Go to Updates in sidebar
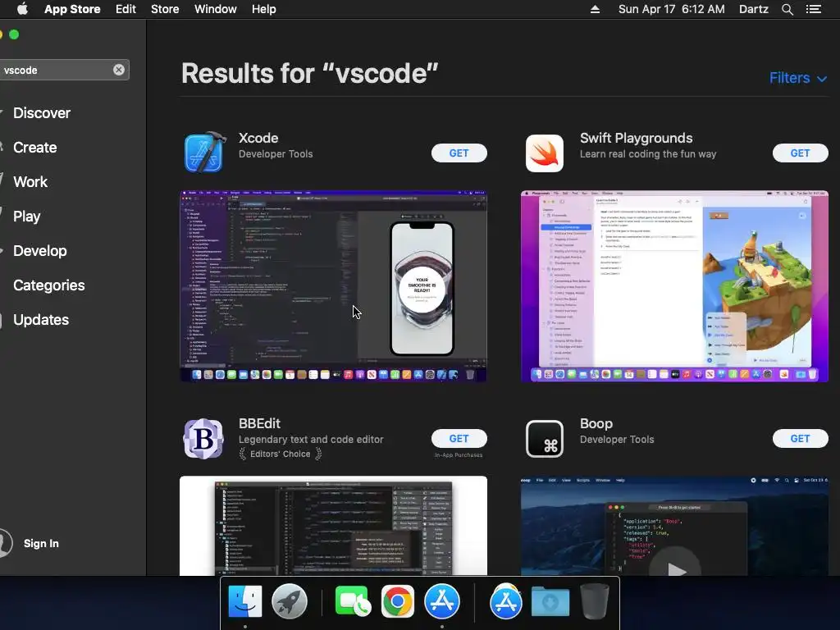Viewport: 840px width, 630px height. pyautogui.click(x=41, y=320)
